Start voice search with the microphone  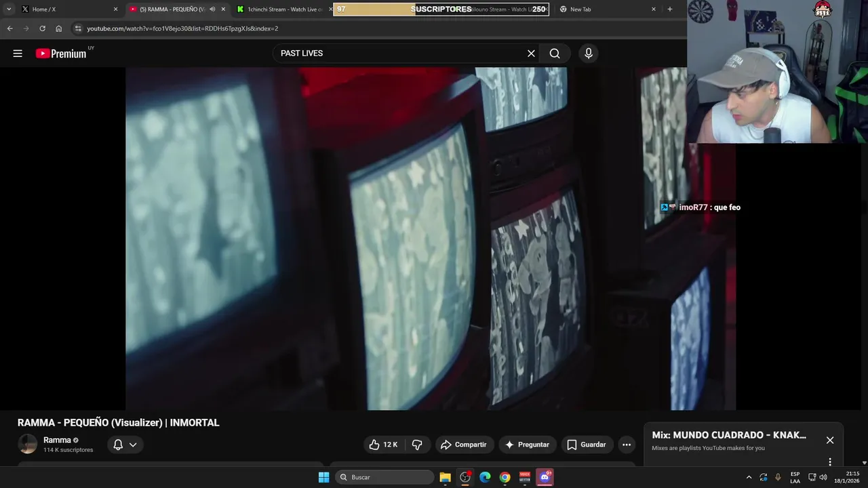589,54
